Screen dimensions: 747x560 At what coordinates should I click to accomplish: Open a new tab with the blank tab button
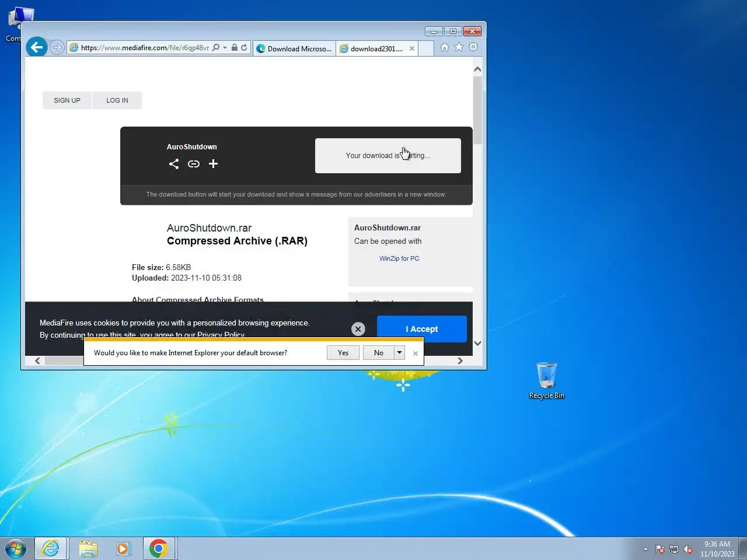pos(426,48)
